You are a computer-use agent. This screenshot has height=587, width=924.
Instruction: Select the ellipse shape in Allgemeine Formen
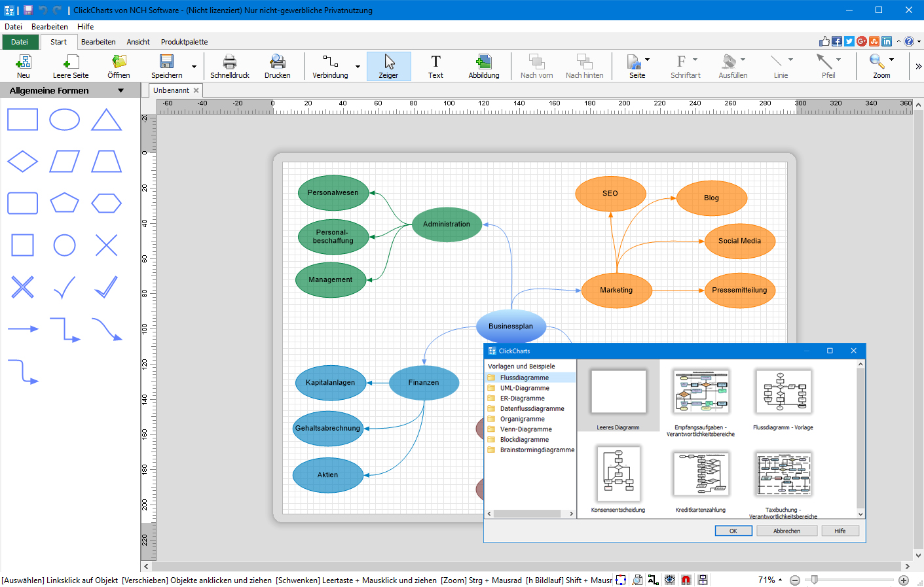coord(64,120)
